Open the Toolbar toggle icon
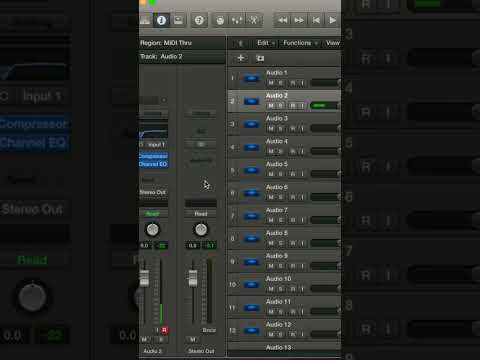The width and height of the screenshot is (480, 360). (178, 21)
